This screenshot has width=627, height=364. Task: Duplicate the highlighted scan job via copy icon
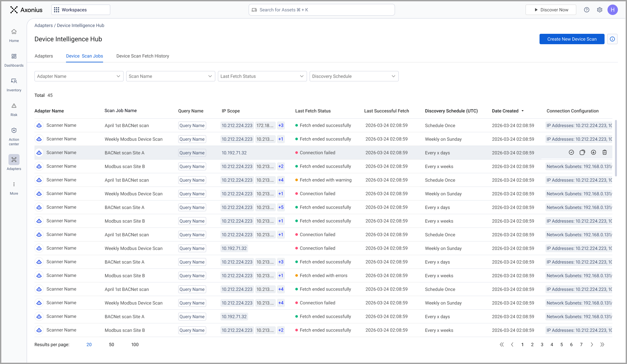tap(582, 152)
